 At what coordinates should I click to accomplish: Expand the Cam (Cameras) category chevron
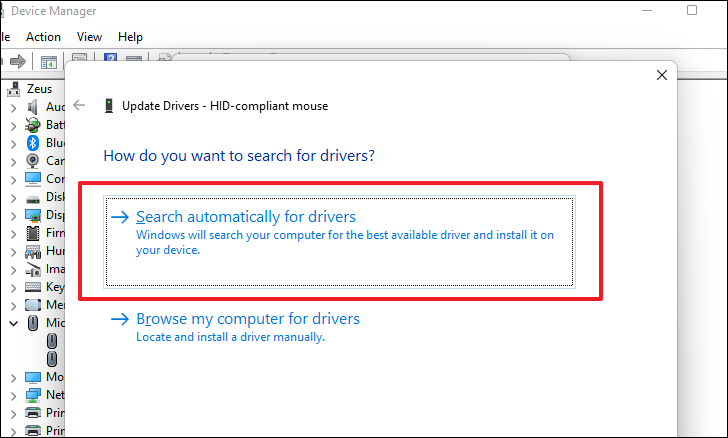coord(13,162)
